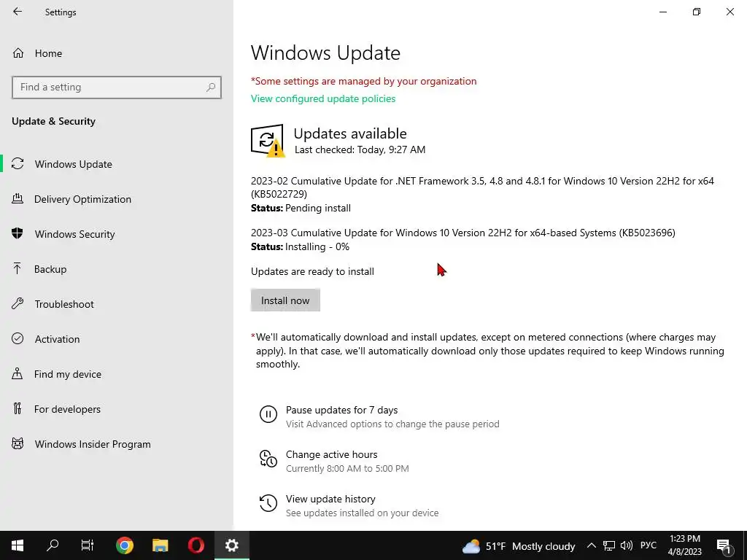The height and width of the screenshot is (560, 747).
Task: Click the Settings gear on taskbar
Action: point(231,545)
